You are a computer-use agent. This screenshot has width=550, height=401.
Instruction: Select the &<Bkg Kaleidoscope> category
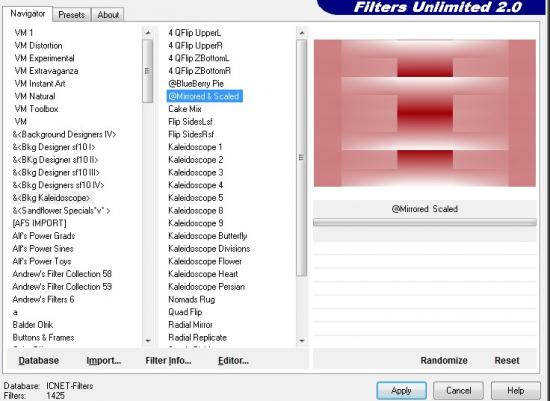tap(52, 198)
